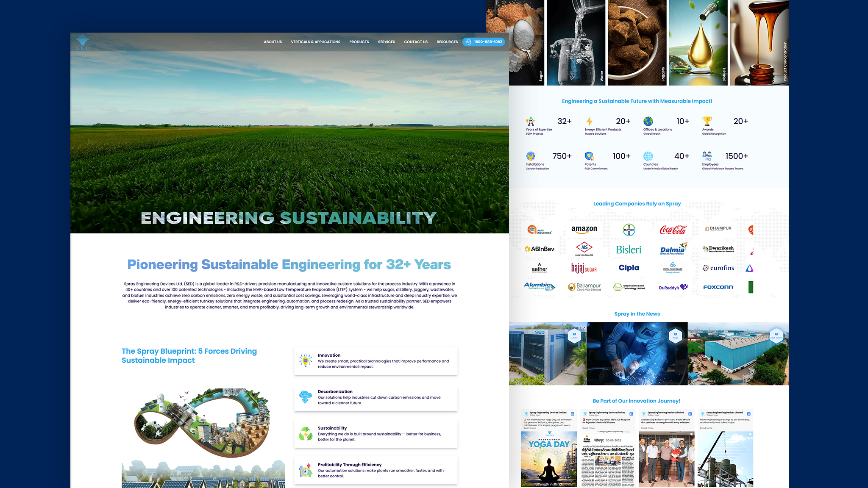This screenshot has width=868, height=488.
Task: Click the Bajaj Sugar logo
Action: click(584, 268)
